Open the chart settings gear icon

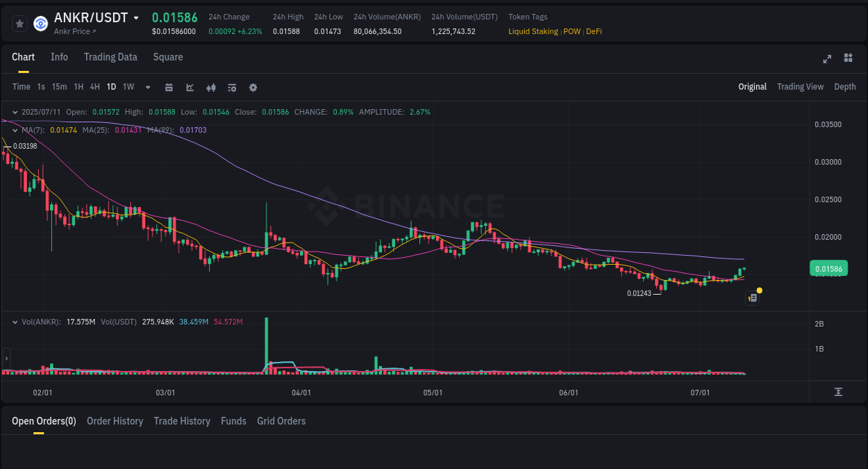point(253,87)
